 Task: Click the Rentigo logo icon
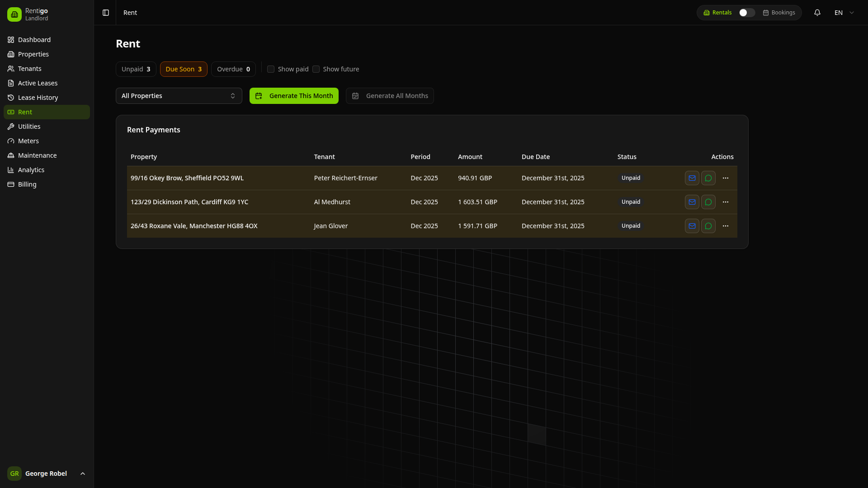[x=14, y=14]
